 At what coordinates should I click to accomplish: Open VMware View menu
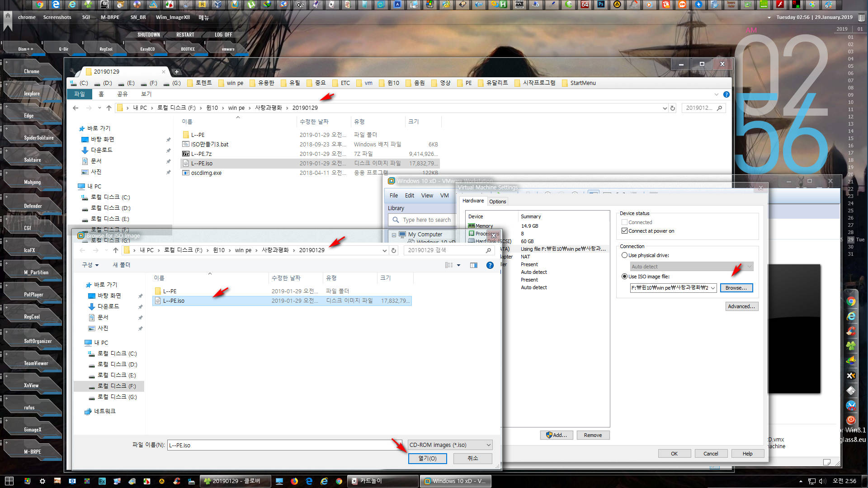coord(427,196)
